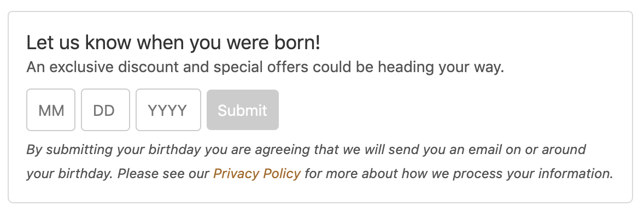The width and height of the screenshot is (644, 212).
Task: Focus the birth year box
Action: (168, 110)
